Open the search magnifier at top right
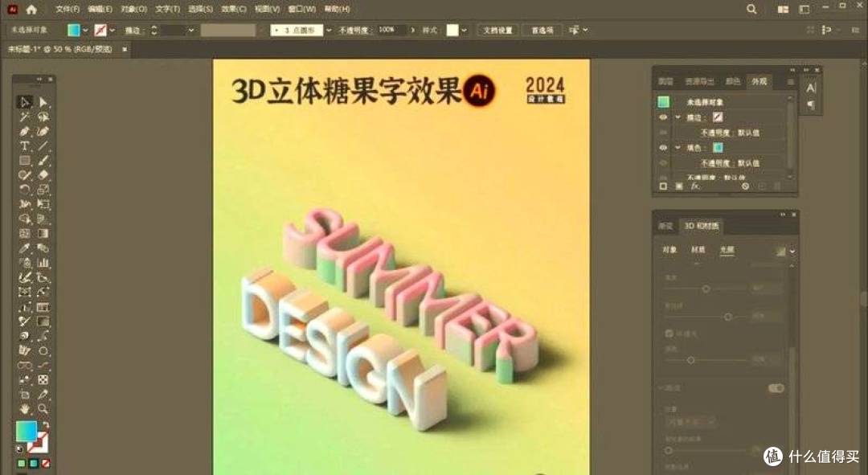Screen dimensions: 868x475 [x=751, y=9]
